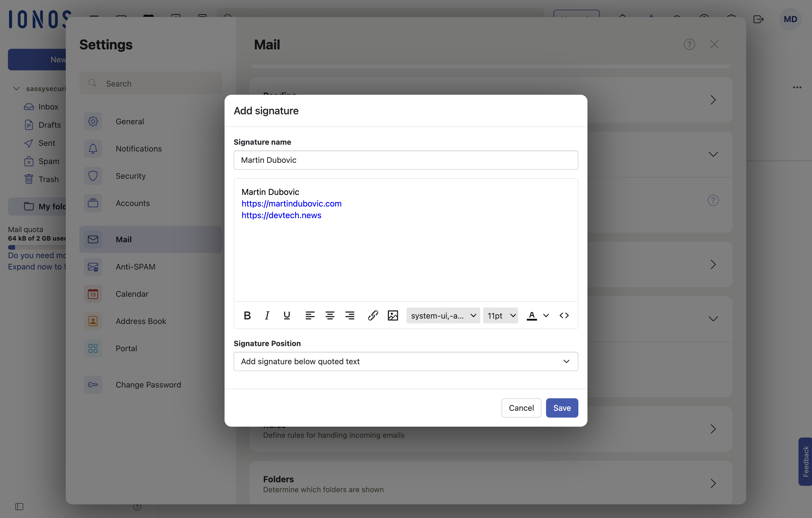Open the Anti-SPAM settings section

(135, 267)
